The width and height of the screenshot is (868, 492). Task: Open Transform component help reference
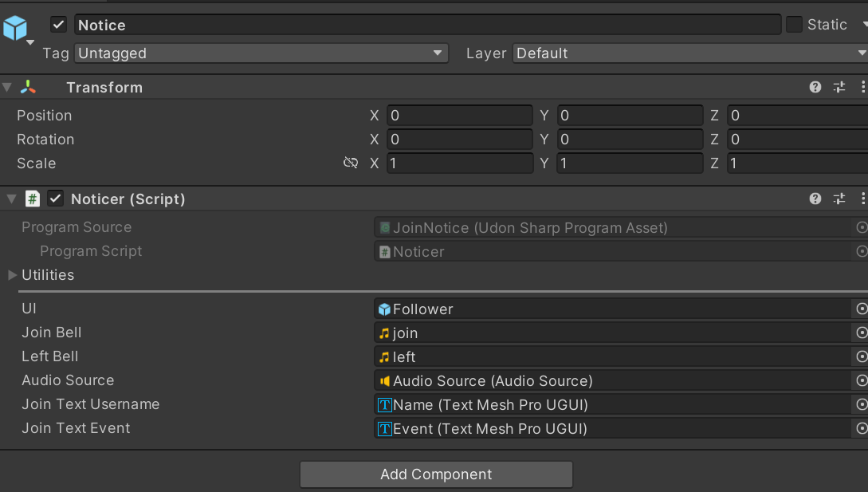(815, 88)
